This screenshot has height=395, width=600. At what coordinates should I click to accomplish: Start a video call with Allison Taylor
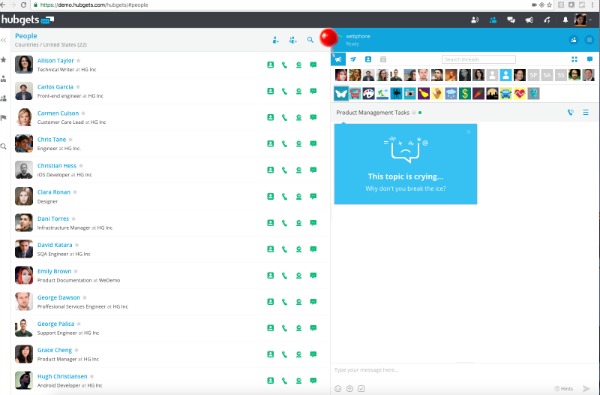[299, 65]
